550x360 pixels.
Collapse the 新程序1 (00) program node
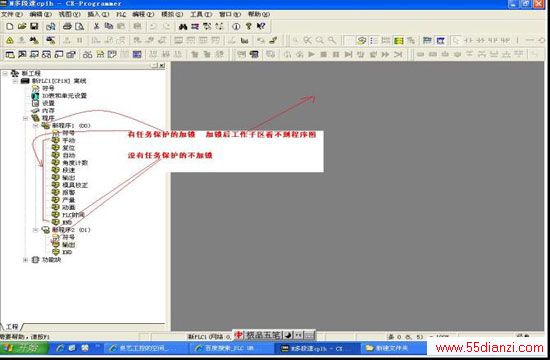[x=35, y=125]
